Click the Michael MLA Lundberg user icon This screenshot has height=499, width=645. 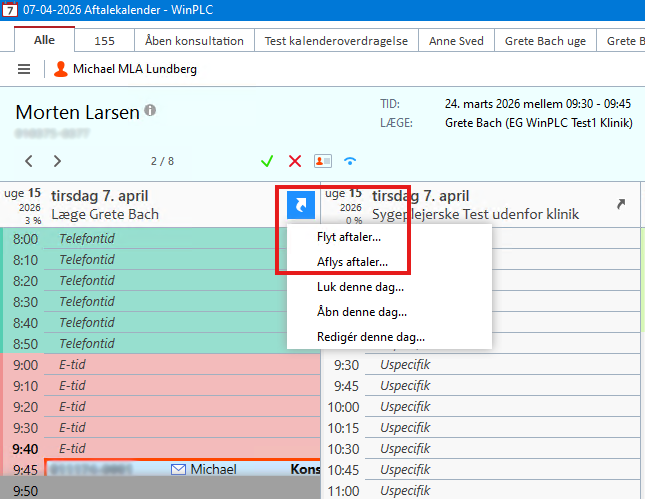[x=61, y=69]
